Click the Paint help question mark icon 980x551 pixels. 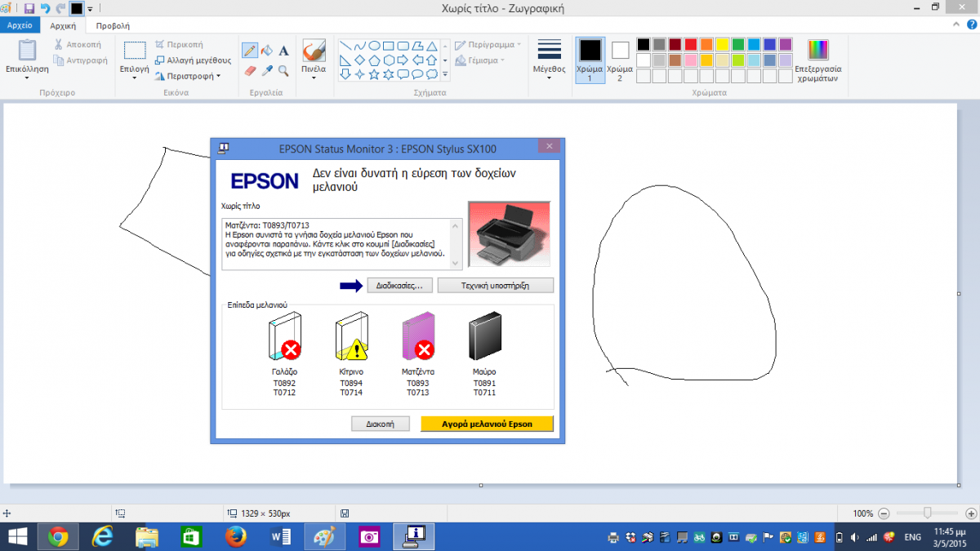click(x=971, y=26)
